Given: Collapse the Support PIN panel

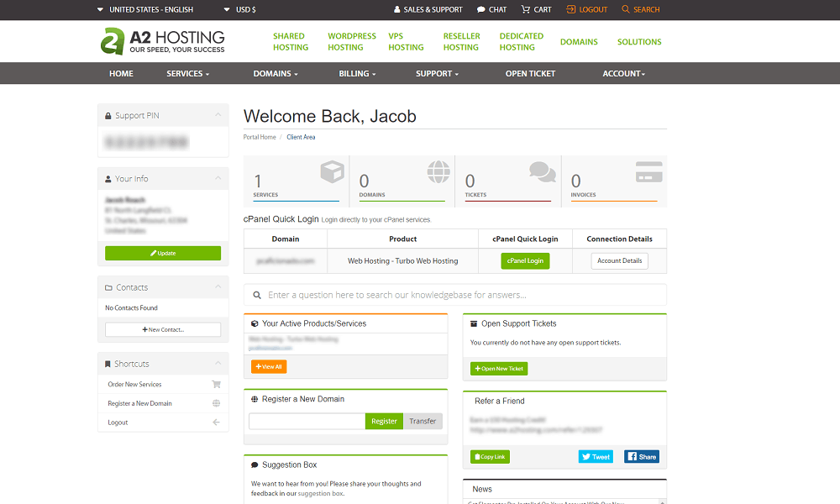Looking at the screenshot, I should point(218,115).
